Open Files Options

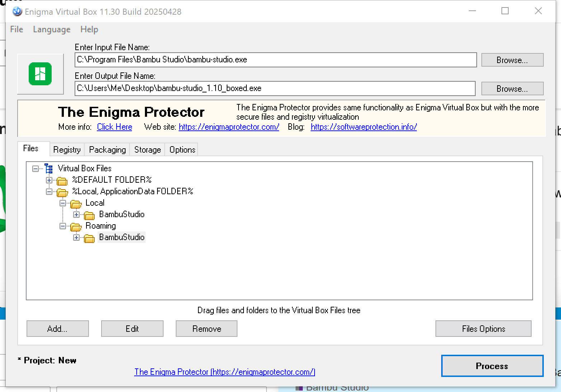click(x=483, y=329)
